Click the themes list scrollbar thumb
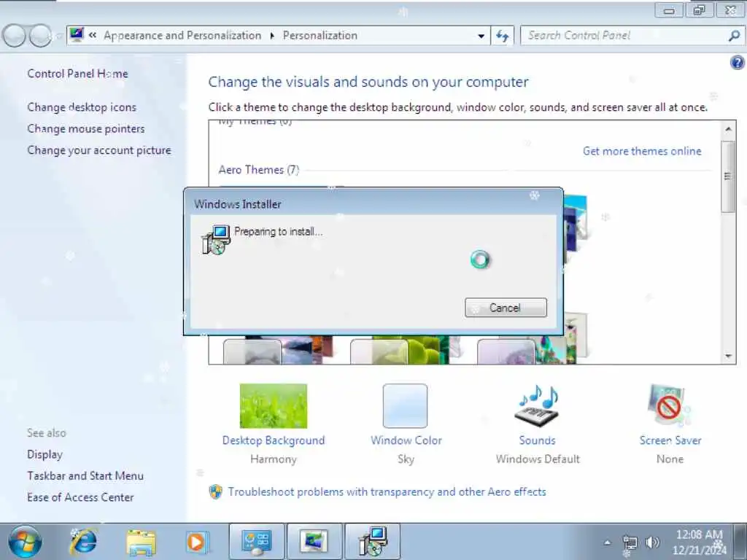The width and height of the screenshot is (747, 560). [727, 176]
